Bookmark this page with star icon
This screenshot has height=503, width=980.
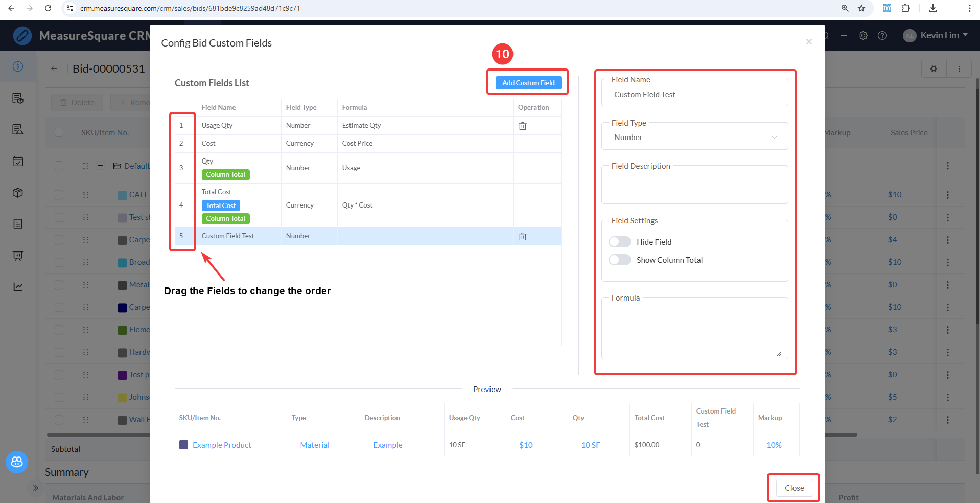click(x=861, y=8)
